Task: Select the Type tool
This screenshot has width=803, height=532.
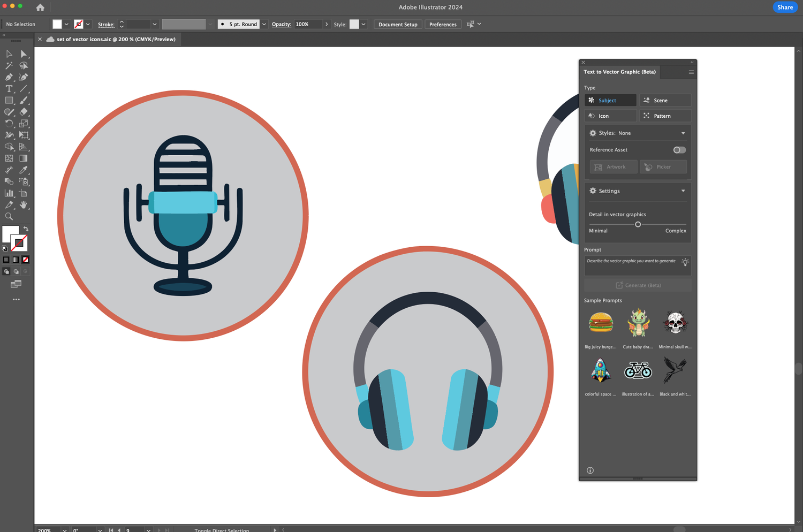Action: [9, 89]
